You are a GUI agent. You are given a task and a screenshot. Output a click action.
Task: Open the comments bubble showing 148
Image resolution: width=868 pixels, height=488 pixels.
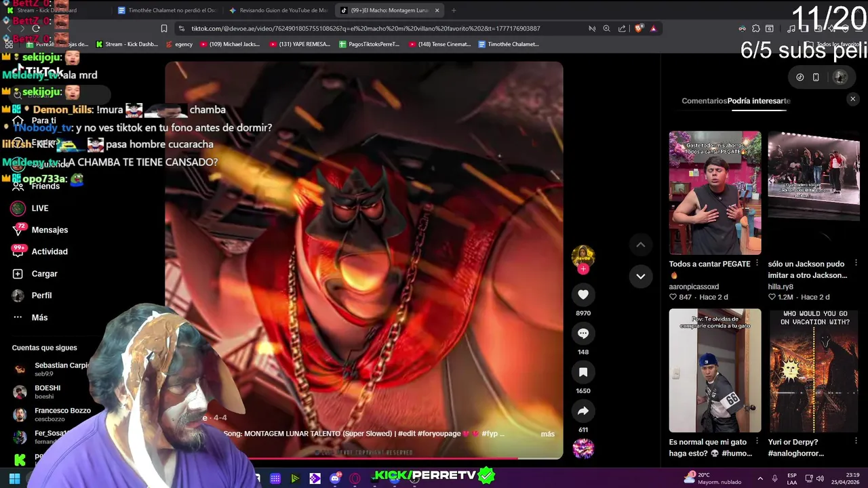click(583, 333)
